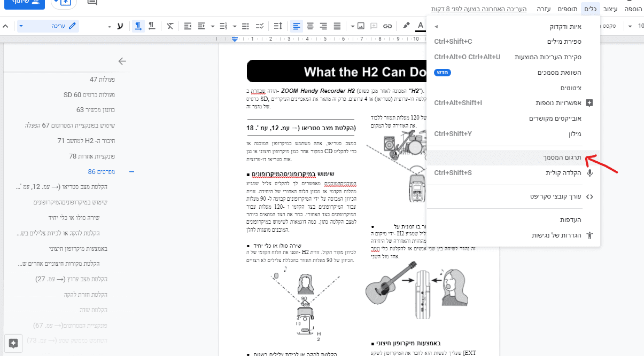
Task: Select dictionary (מילון) menu item
Action: (513, 133)
